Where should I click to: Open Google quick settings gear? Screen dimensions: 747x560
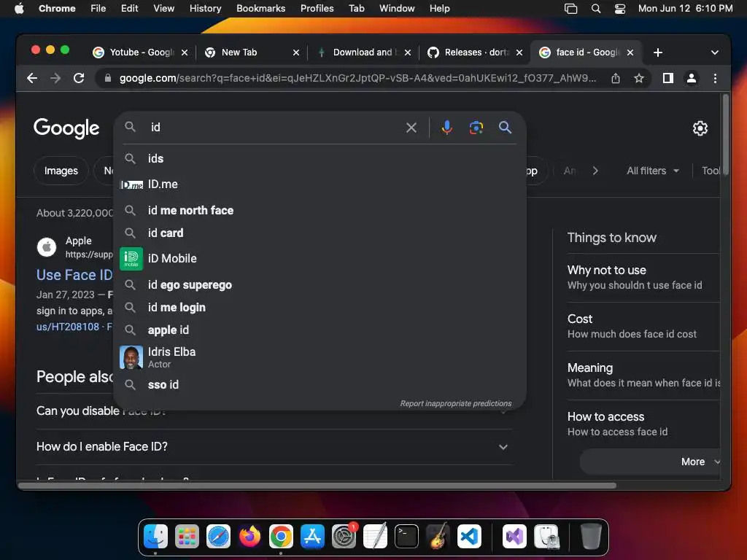pos(700,128)
